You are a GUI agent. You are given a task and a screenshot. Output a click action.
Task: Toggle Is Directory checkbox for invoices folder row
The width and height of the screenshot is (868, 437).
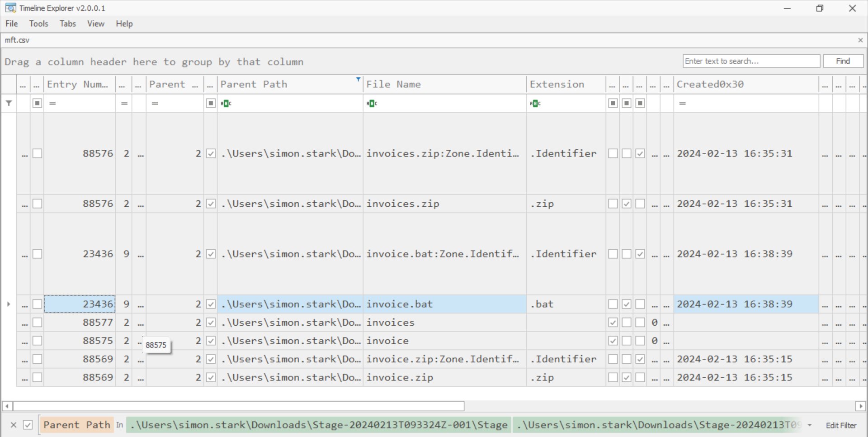[613, 323]
